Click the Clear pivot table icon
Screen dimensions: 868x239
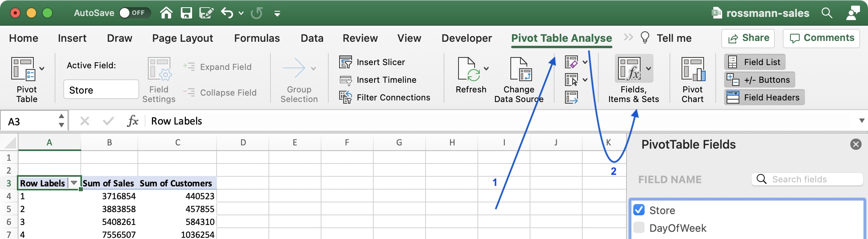pos(571,62)
